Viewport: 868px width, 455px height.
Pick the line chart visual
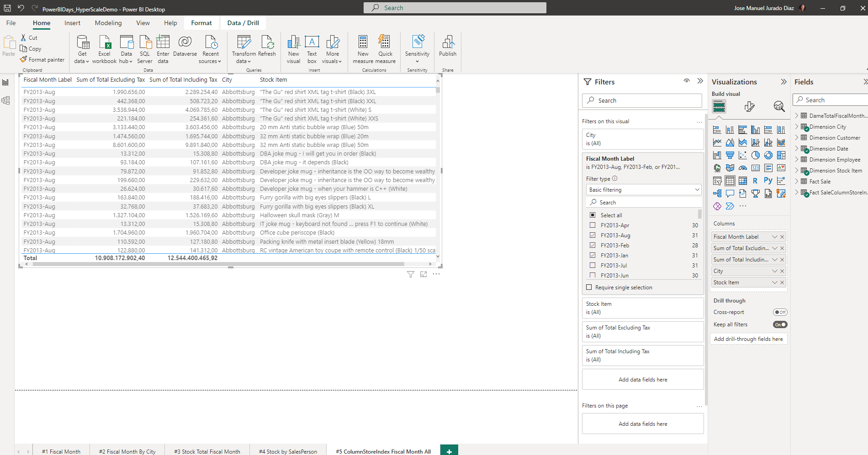(717, 142)
